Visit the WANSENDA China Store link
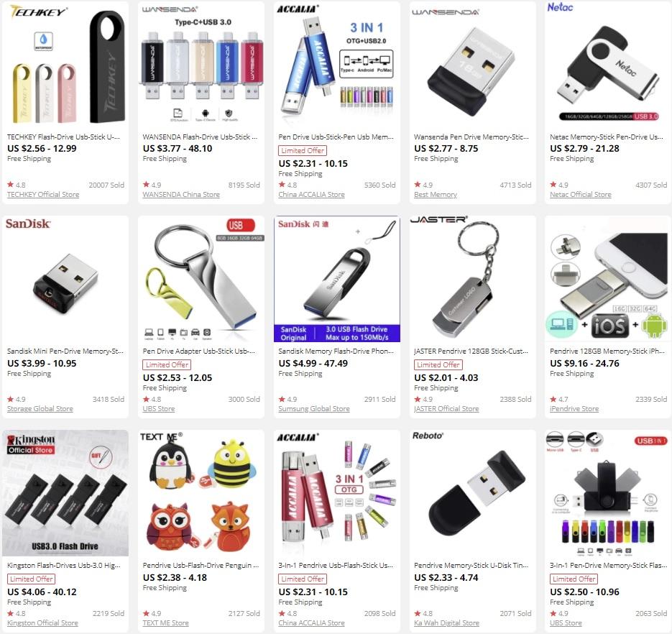Screen dimensions: 672x634 [181, 195]
